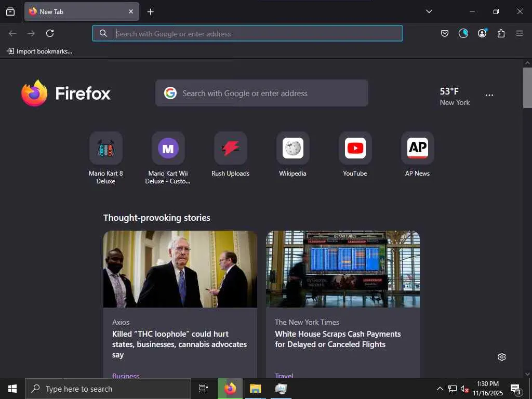Open Firefox View tab list icon
Image resolution: width=532 pixels, height=399 pixels.
[10, 11]
